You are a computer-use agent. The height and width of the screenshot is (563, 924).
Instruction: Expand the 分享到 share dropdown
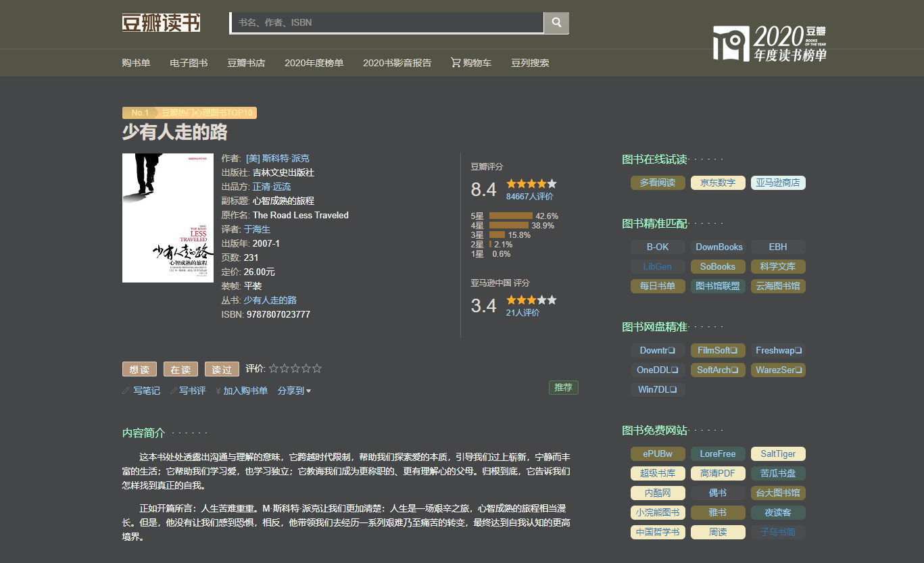coord(294,391)
